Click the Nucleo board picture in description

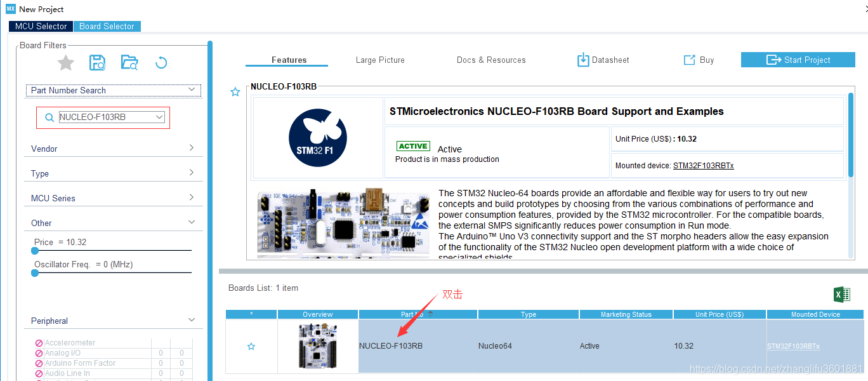345,222
